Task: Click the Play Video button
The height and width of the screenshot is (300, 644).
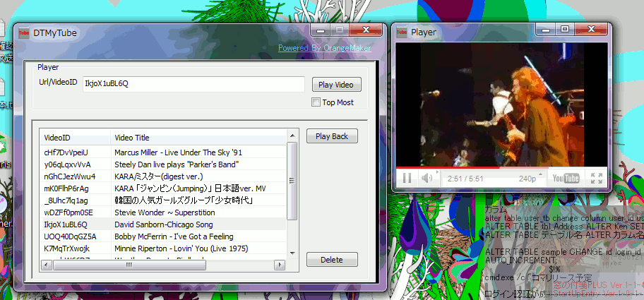Action: [x=336, y=85]
